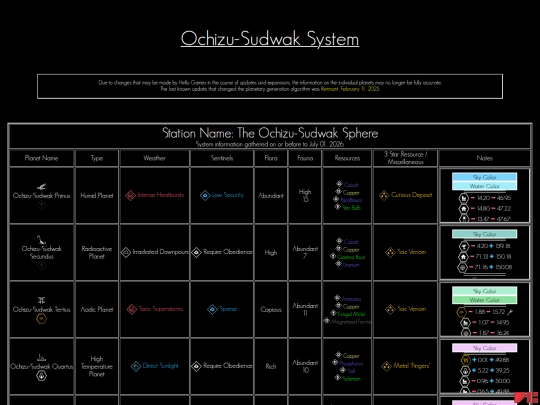Click the icon beside Gamma Root resource
This screenshot has width=540, height=405.
coord(333,256)
